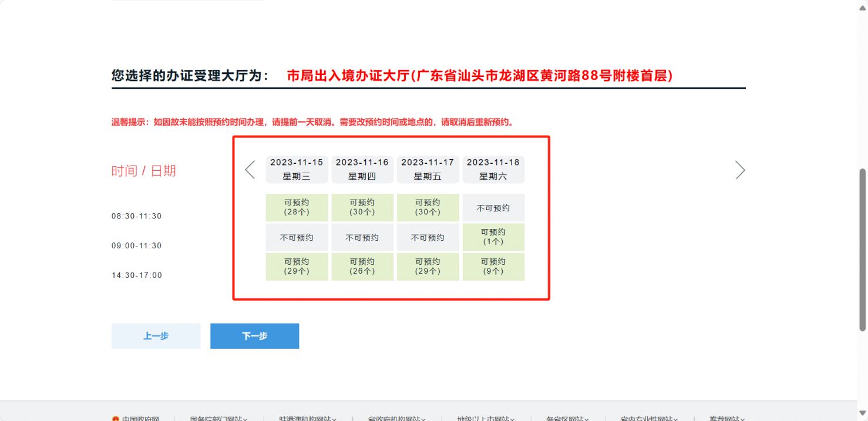Click the 上一步 button

(156, 336)
